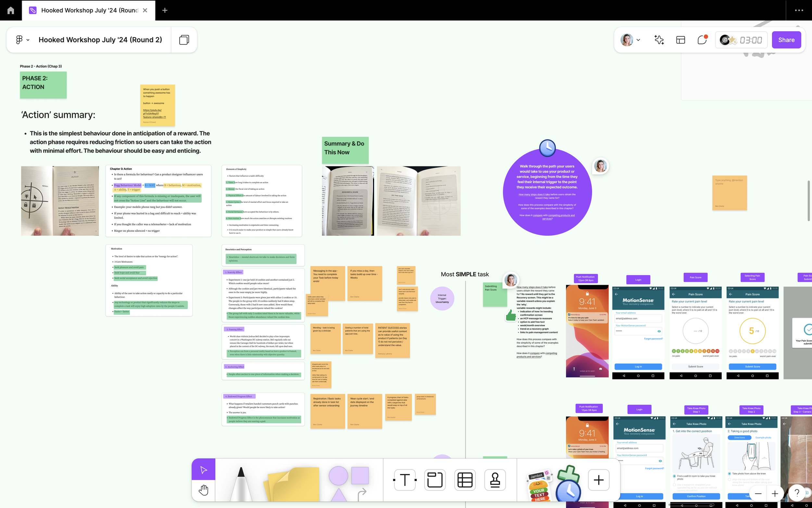The image size is (812, 508).
Task: Open the comments bubble with notification
Action: (702, 40)
